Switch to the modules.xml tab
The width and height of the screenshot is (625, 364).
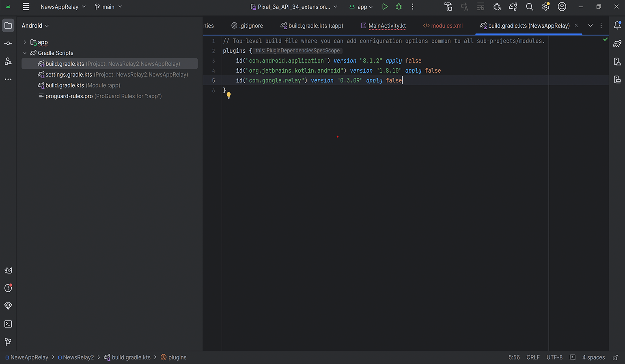443,26
